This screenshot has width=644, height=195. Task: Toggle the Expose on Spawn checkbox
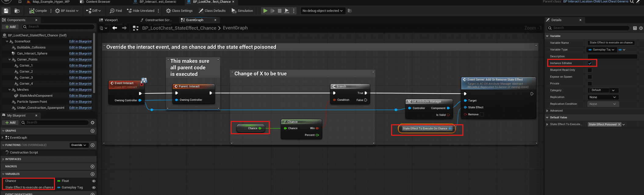click(590, 77)
